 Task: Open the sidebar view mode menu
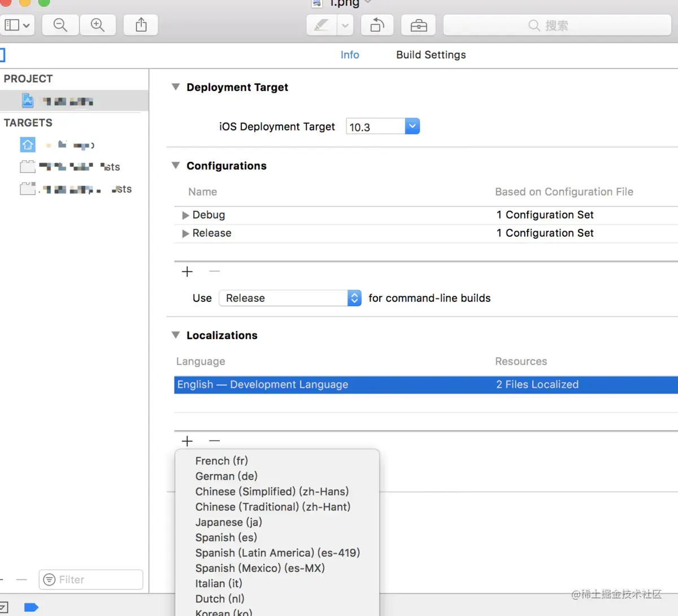coord(17,25)
